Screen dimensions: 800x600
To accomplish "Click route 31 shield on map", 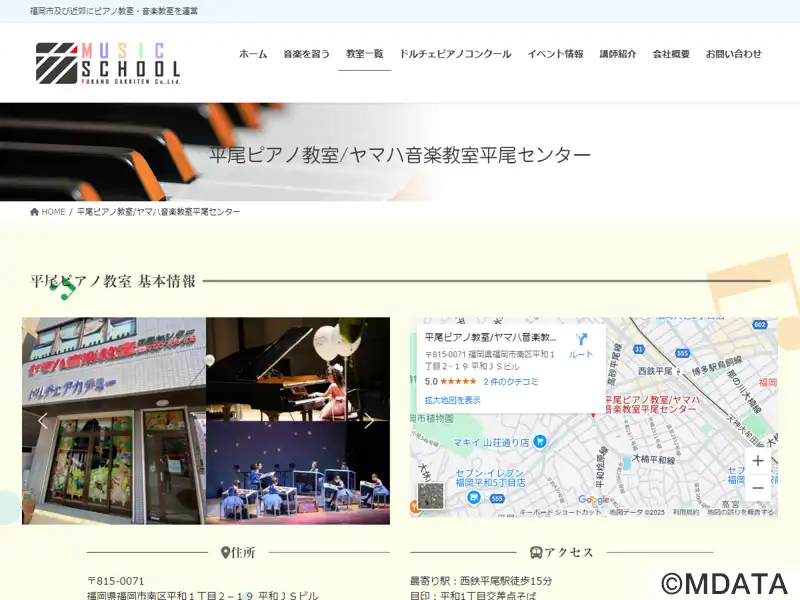I will (639, 349).
